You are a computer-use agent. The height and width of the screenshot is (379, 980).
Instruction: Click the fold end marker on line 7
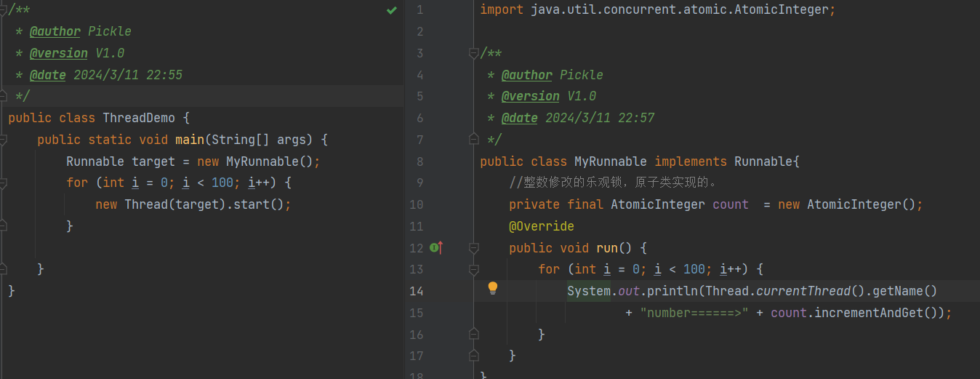pyautogui.click(x=474, y=140)
